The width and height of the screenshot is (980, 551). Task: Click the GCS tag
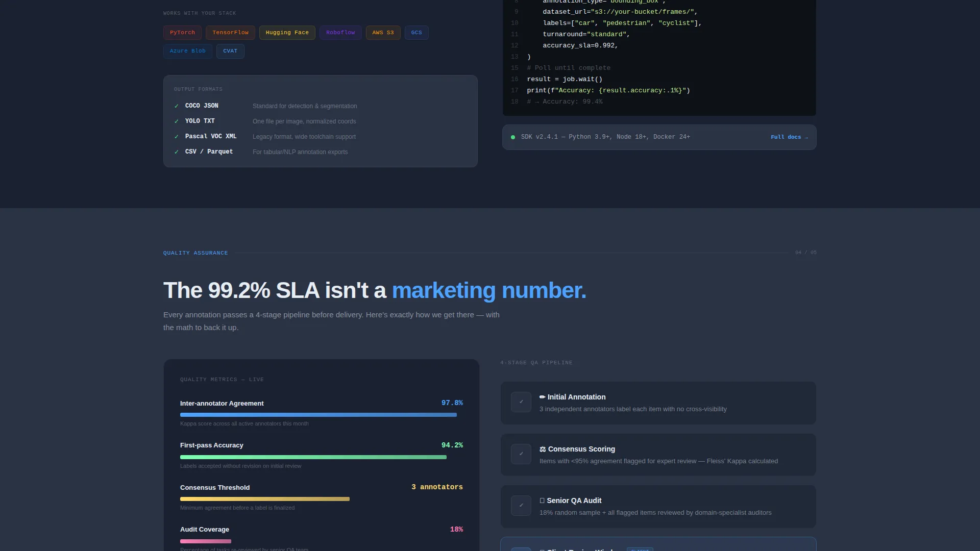click(x=416, y=33)
